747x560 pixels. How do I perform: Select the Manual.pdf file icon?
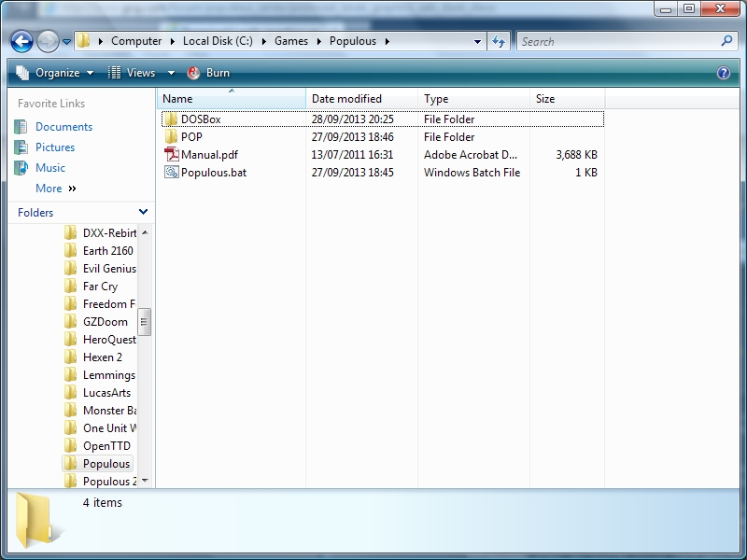click(171, 155)
